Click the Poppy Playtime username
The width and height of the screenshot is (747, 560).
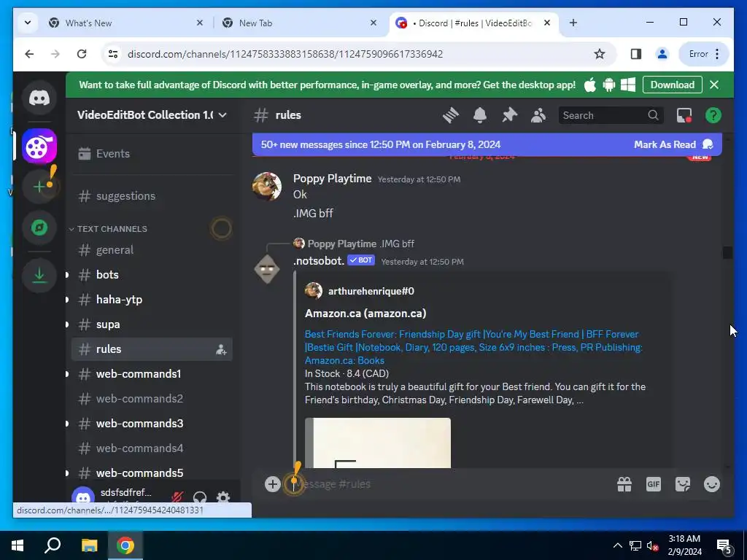pos(332,179)
